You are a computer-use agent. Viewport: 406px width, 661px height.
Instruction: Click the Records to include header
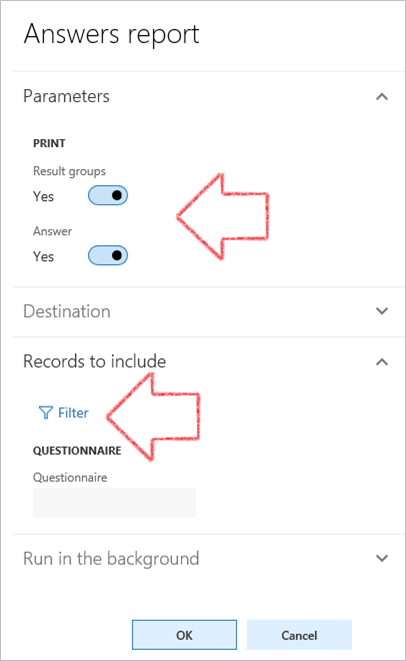point(94,361)
